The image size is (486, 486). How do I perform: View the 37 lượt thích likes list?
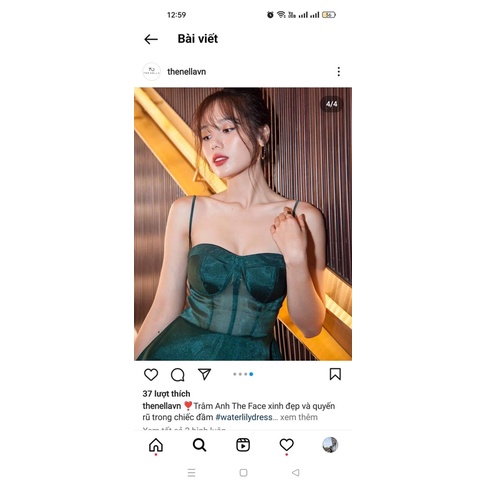166,394
